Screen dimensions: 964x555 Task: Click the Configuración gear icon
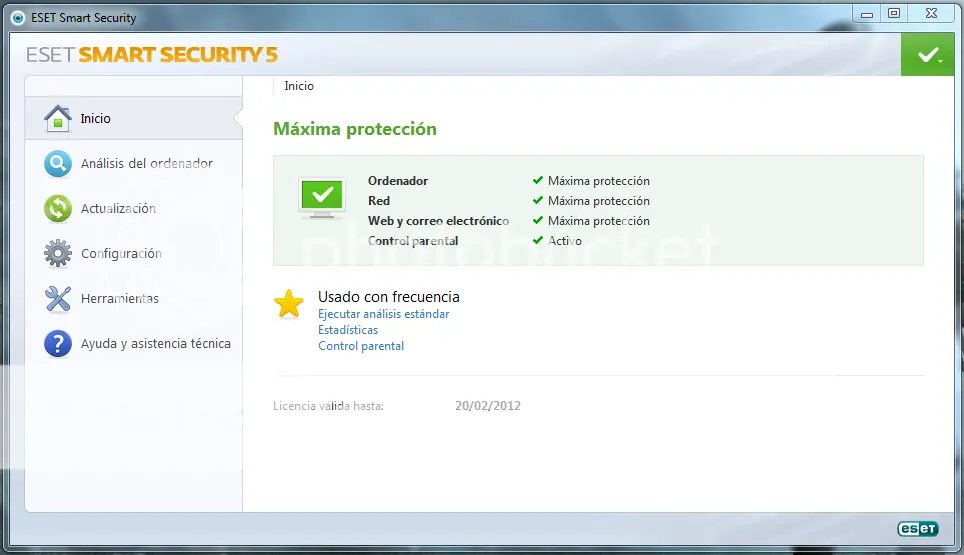(x=58, y=253)
